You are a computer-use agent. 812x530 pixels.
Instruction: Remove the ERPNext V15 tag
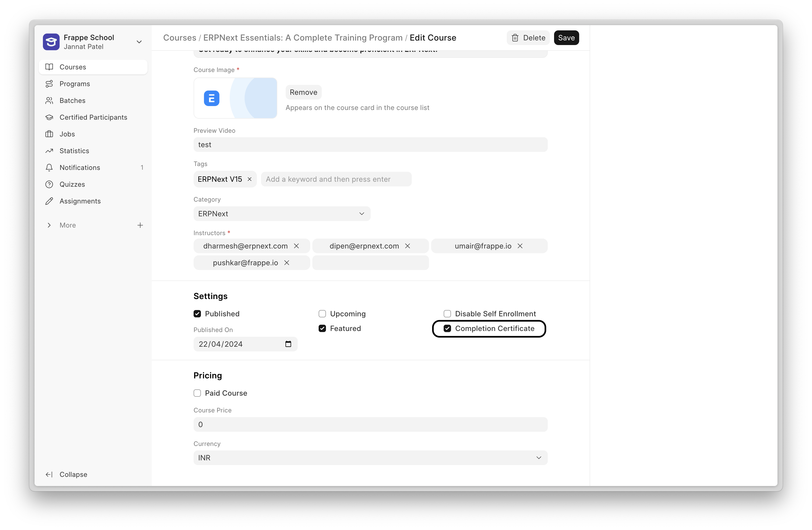(x=249, y=179)
